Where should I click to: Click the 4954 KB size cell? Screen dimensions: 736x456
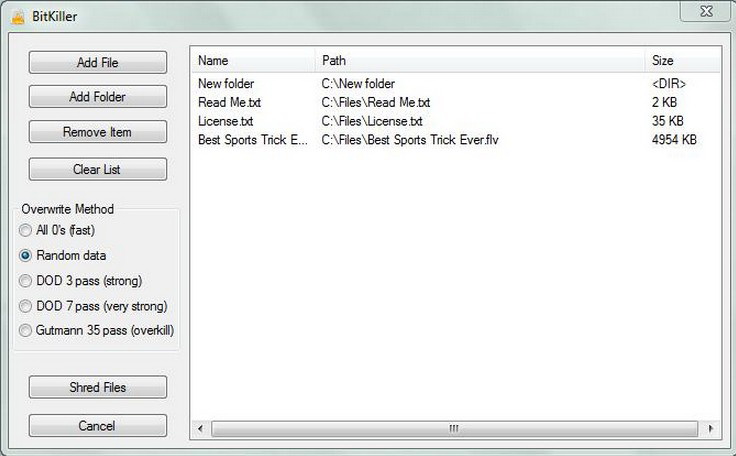674,140
